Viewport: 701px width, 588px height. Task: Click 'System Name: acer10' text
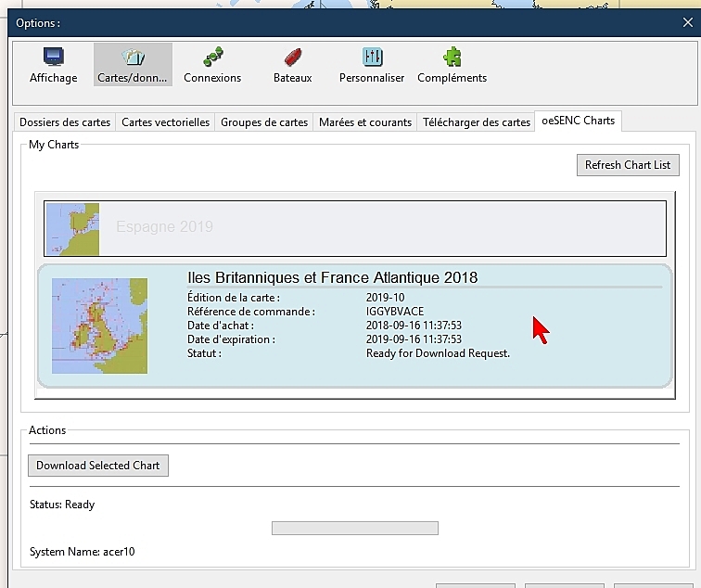pyautogui.click(x=82, y=551)
